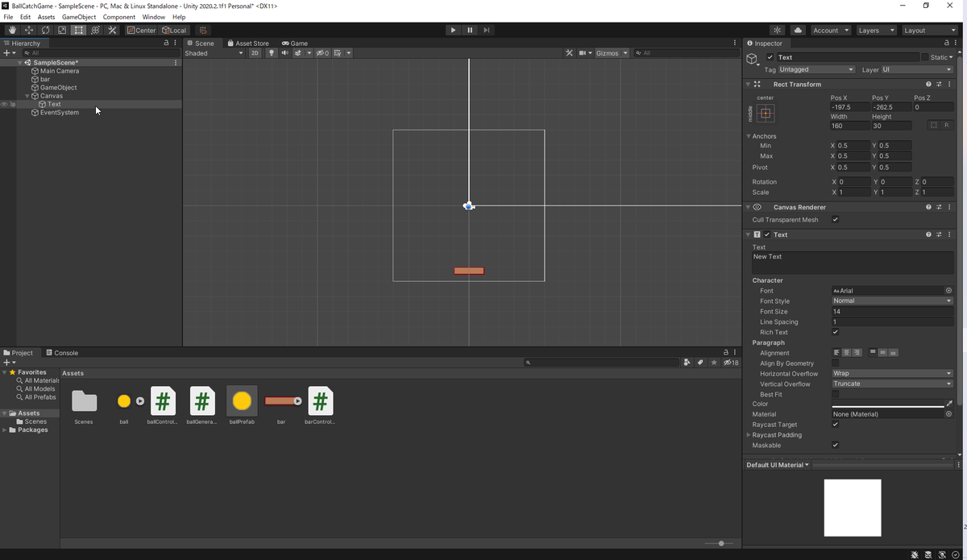Select the bar object in Hierarchy
Screen dimensions: 967x560
(45, 79)
